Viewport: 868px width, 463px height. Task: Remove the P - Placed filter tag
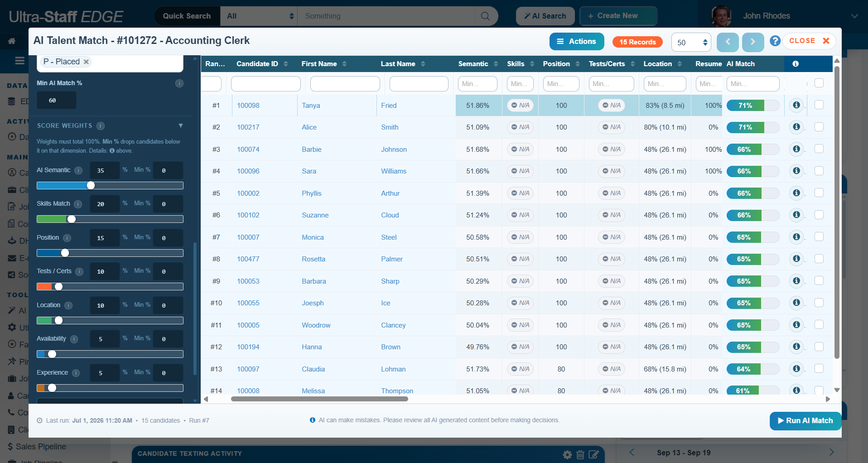(86, 62)
